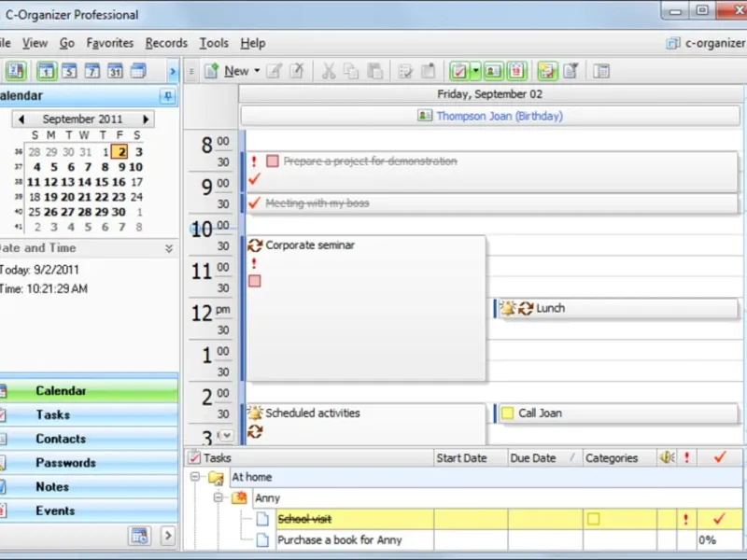Open the Favorites menu

[x=109, y=43]
